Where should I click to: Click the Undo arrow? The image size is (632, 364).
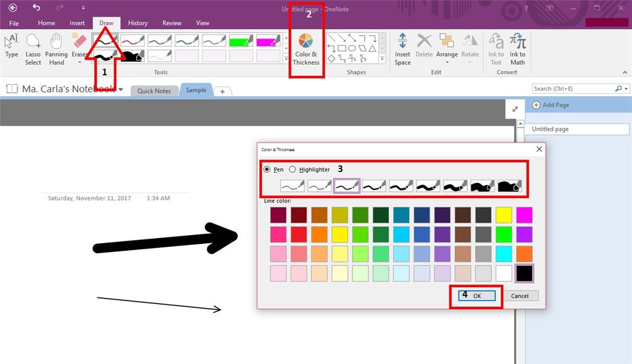(x=38, y=7)
